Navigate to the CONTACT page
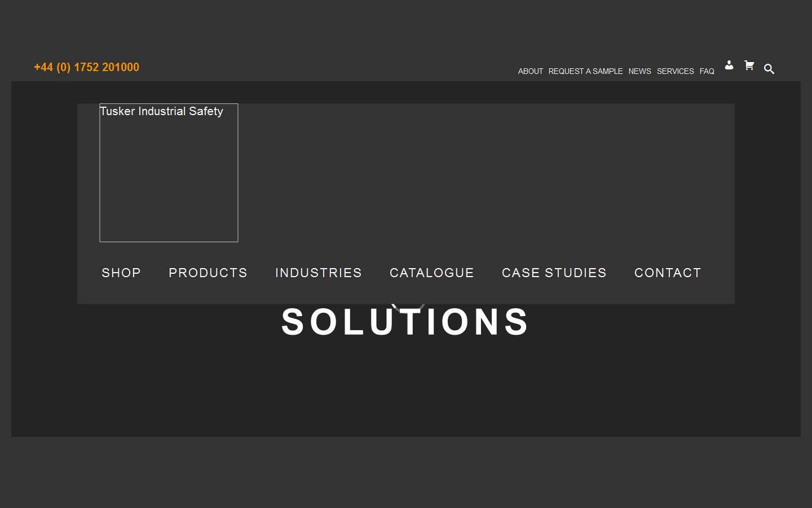The width and height of the screenshot is (812, 508). (668, 273)
